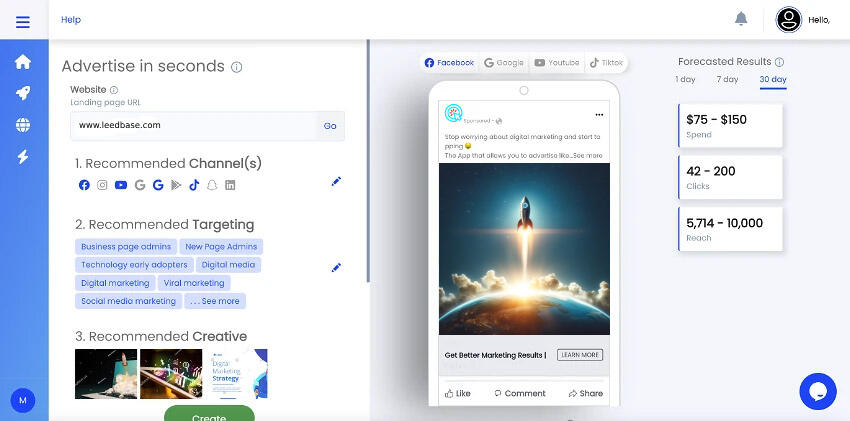The image size is (850, 421).
Task: Expand targeting list with See more
Action: [215, 301]
